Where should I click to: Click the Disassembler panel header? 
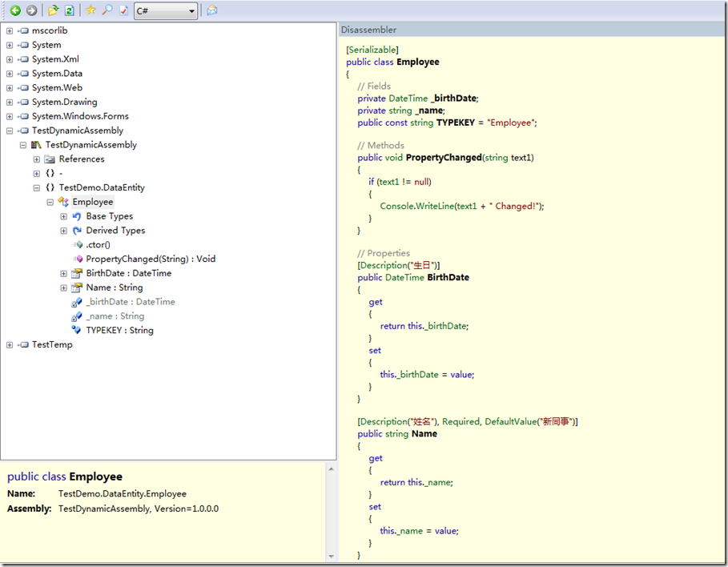(531, 30)
